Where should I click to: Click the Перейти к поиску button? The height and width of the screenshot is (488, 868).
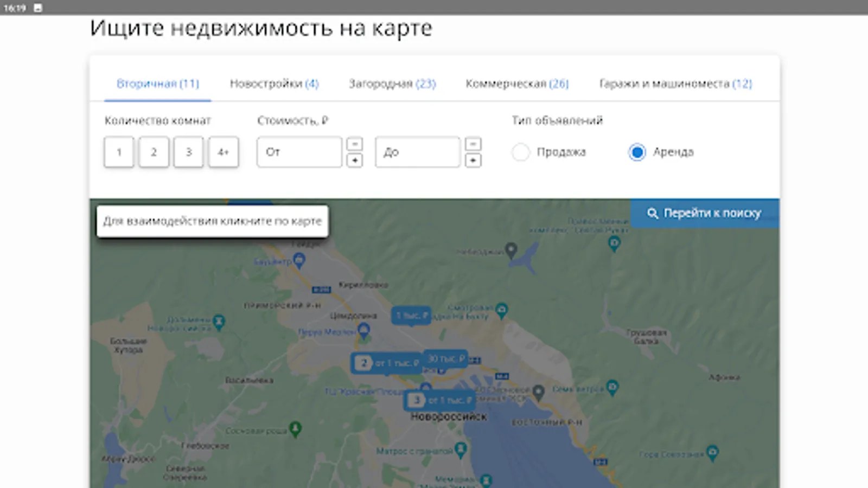coord(705,213)
